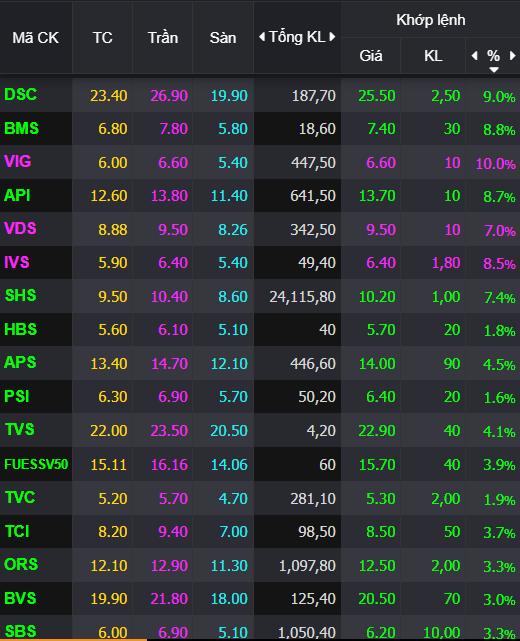Click right arrow beside % column header
520x641 pixels.
click(512, 56)
